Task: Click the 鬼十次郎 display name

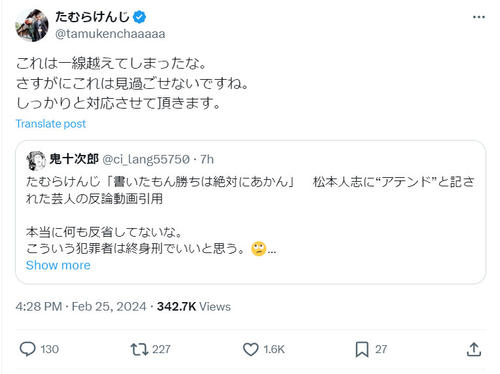Action: point(74,159)
